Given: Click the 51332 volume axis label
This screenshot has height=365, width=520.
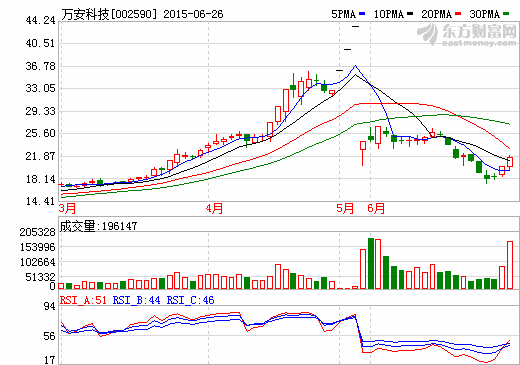Looking at the screenshot, I should (x=40, y=277).
